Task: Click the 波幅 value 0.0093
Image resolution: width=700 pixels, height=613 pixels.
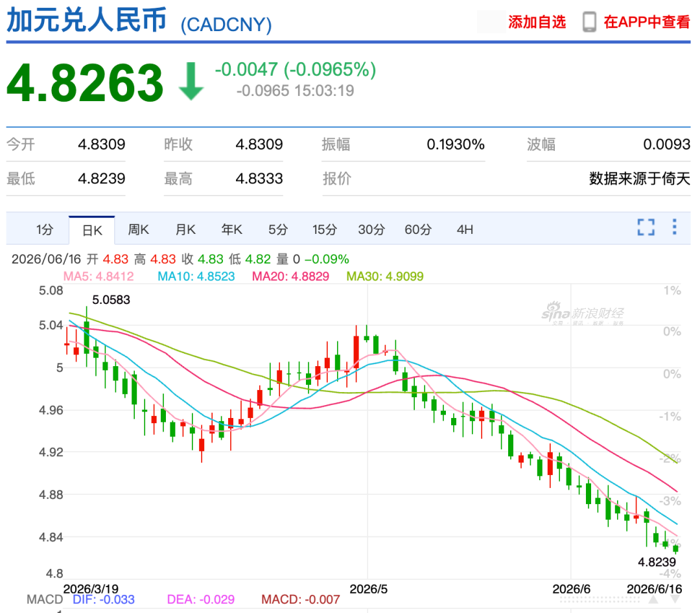Action: point(666,145)
